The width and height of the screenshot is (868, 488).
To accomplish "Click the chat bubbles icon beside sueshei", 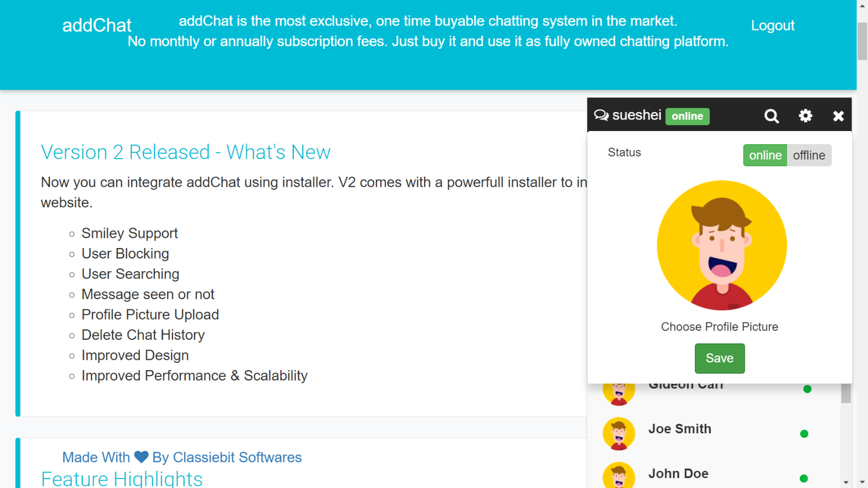I will point(601,115).
